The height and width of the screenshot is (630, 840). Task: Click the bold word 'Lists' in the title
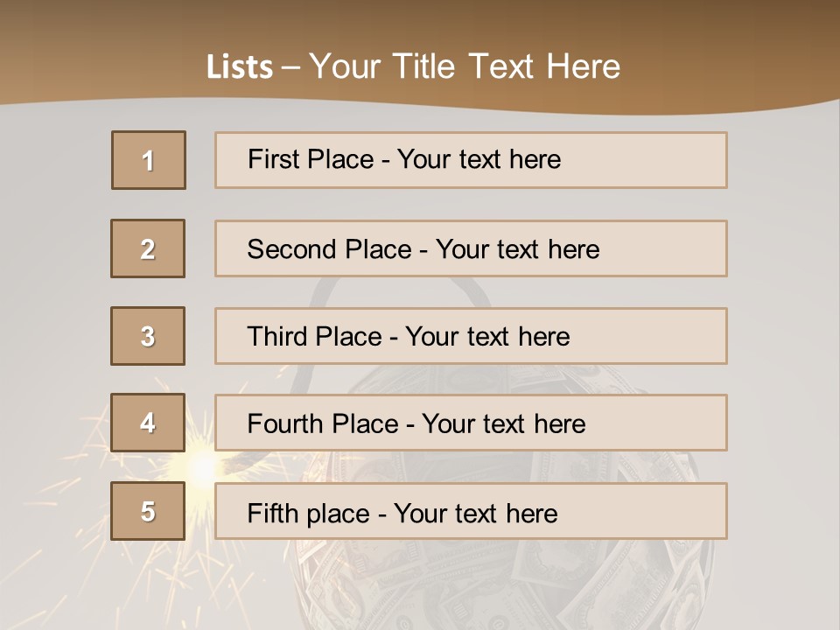(240, 66)
